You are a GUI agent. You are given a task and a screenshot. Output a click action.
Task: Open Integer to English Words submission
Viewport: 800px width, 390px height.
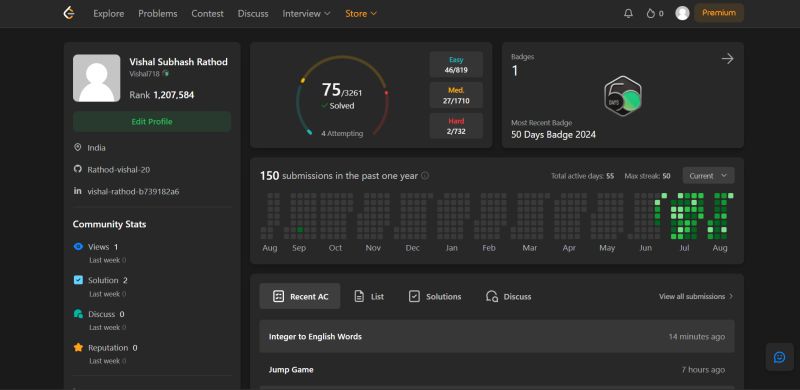pyautogui.click(x=496, y=336)
